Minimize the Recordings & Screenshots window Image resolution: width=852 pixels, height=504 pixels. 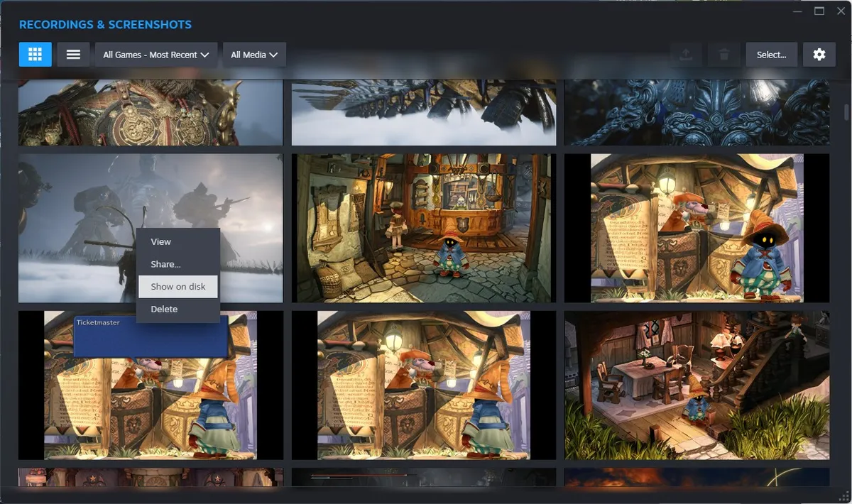pyautogui.click(x=799, y=11)
